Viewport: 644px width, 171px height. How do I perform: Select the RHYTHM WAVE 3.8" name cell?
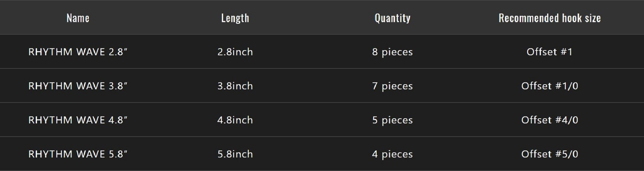pyautogui.click(x=78, y=86)
